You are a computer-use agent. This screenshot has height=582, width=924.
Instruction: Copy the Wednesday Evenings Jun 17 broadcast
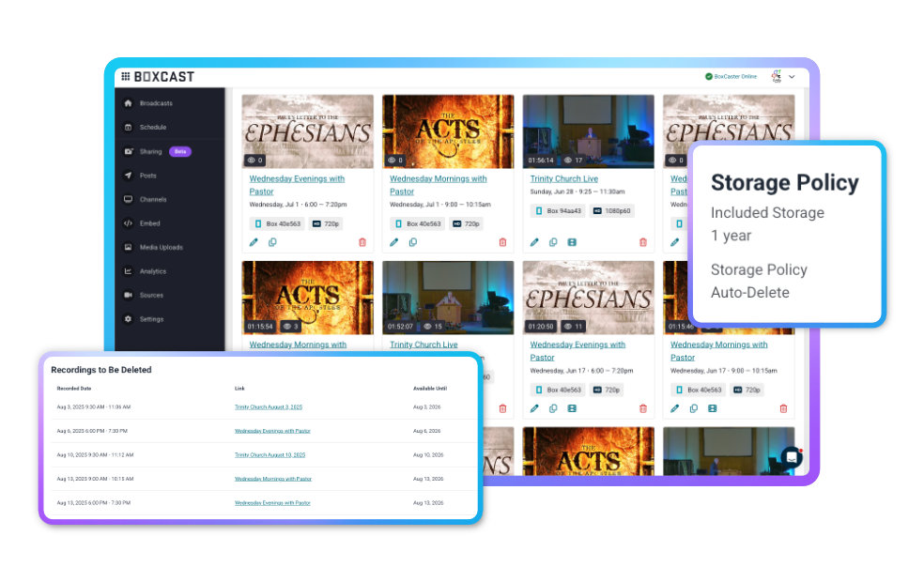553,408
